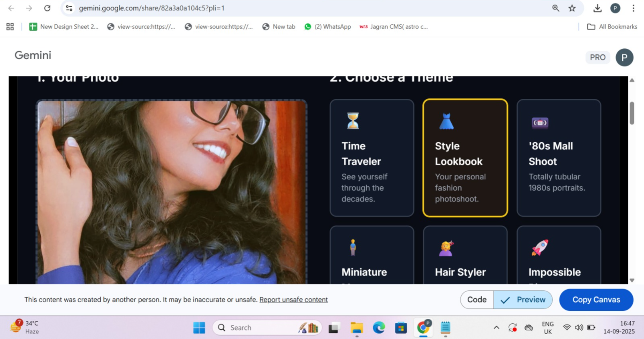
Task: Choose the Hair Styler theme
Action: (x=465, y=256)
